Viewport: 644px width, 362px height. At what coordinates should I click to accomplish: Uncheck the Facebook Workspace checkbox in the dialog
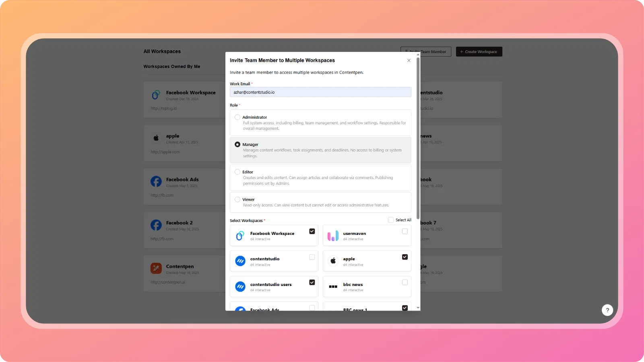tap(312, 231)
